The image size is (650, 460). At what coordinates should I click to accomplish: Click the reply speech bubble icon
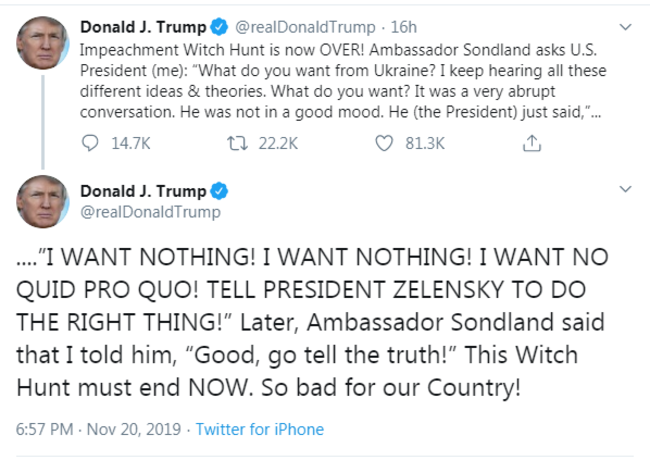click(89, 144)
